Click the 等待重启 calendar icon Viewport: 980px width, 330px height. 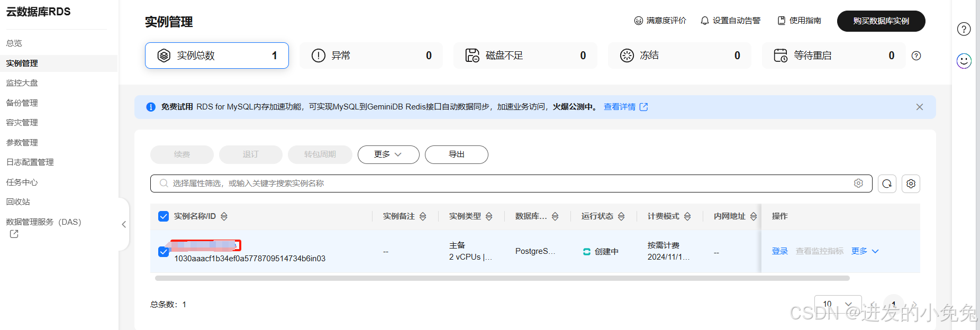(x=781, y=56)
